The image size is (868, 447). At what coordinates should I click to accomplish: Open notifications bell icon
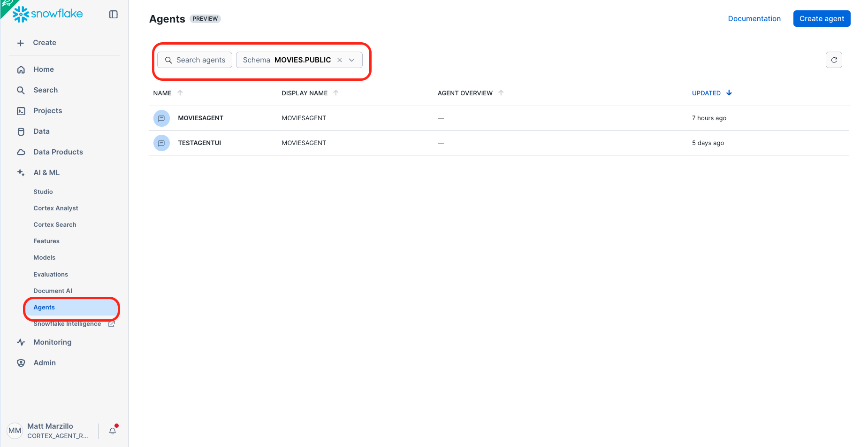click(x=113, y=431)
